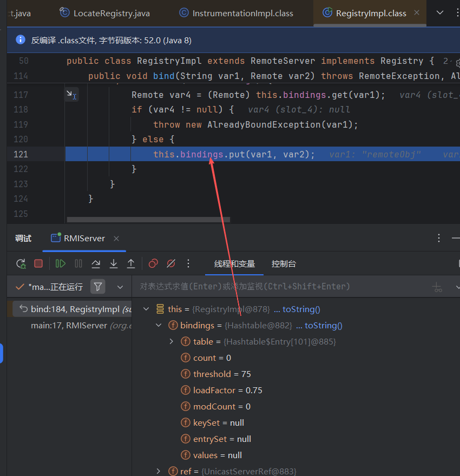The image size is (460, 476).
Task: Resume program execution
Action: 61,264
